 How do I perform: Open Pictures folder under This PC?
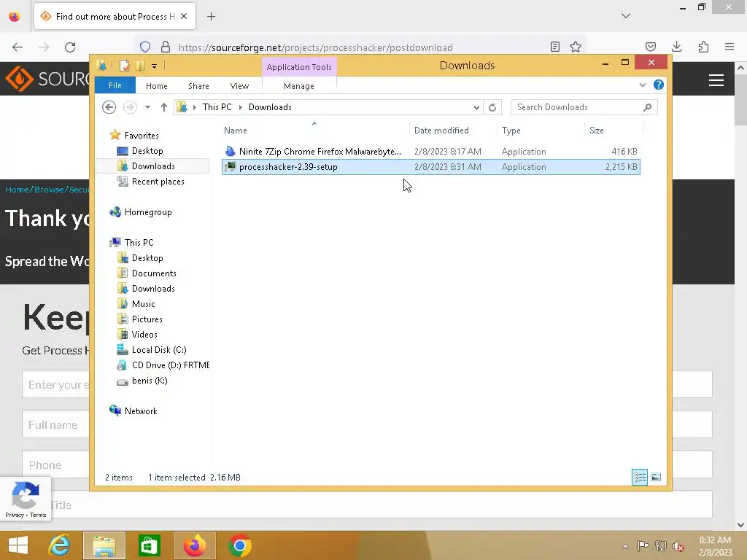pos(147,319)
